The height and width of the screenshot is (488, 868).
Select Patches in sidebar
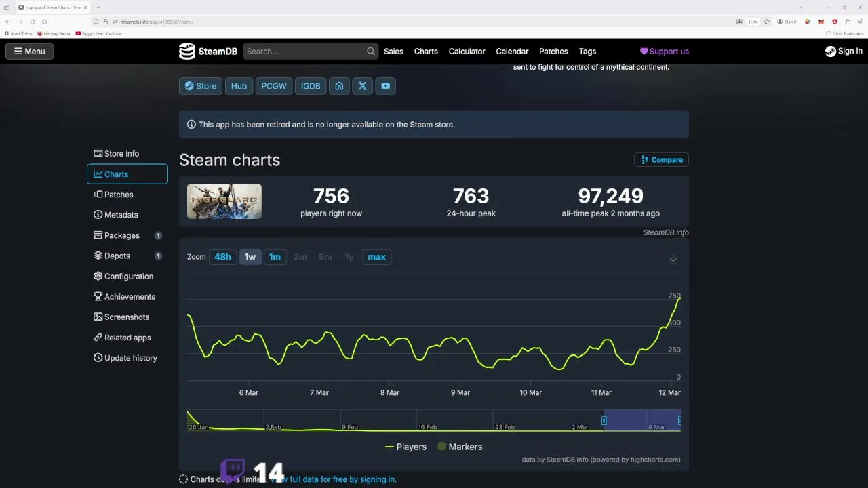click(x=127, y=195)
